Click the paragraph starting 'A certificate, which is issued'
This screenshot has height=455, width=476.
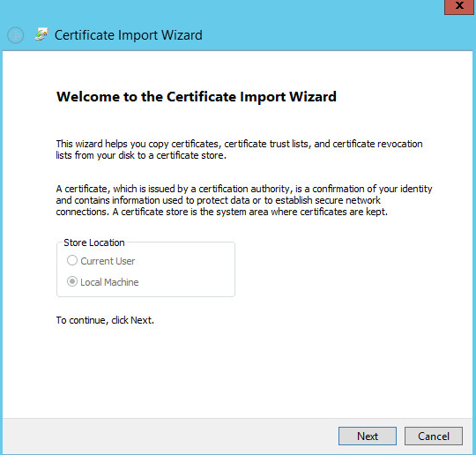(x=244, y=200)
